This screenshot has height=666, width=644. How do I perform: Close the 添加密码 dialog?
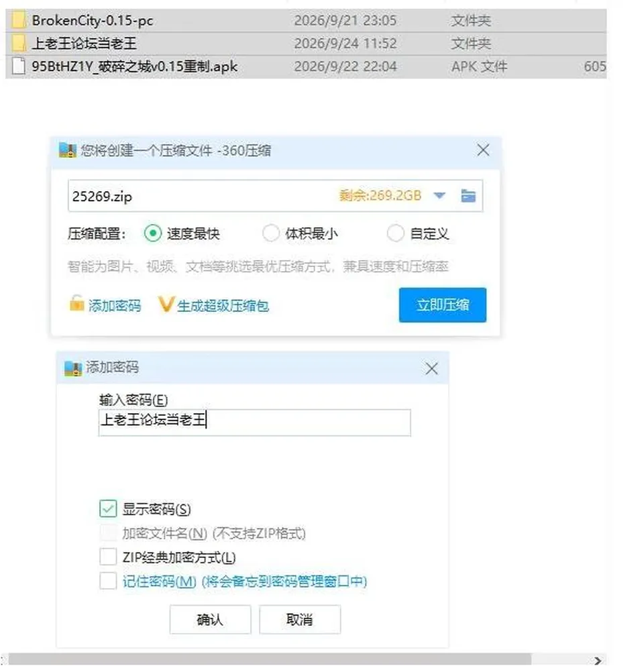(431, 369)
